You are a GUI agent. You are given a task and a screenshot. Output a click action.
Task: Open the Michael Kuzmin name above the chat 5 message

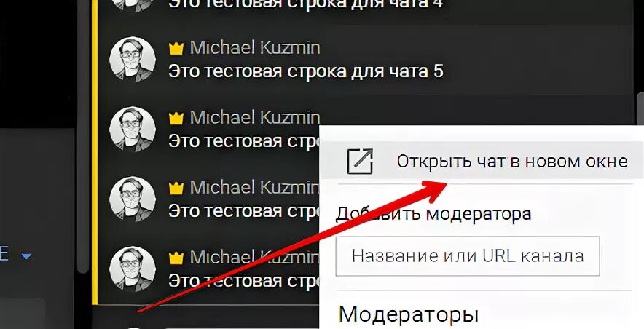[255, 49]
